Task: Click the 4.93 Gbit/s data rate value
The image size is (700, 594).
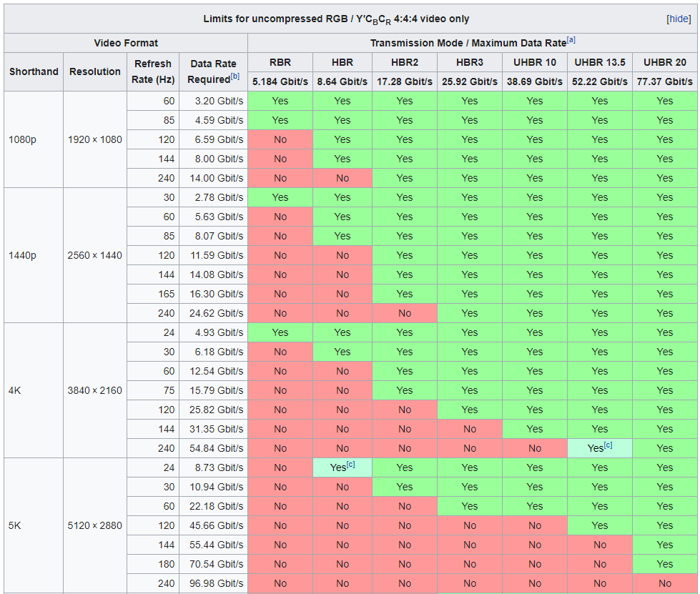Action: pos(219,332)
